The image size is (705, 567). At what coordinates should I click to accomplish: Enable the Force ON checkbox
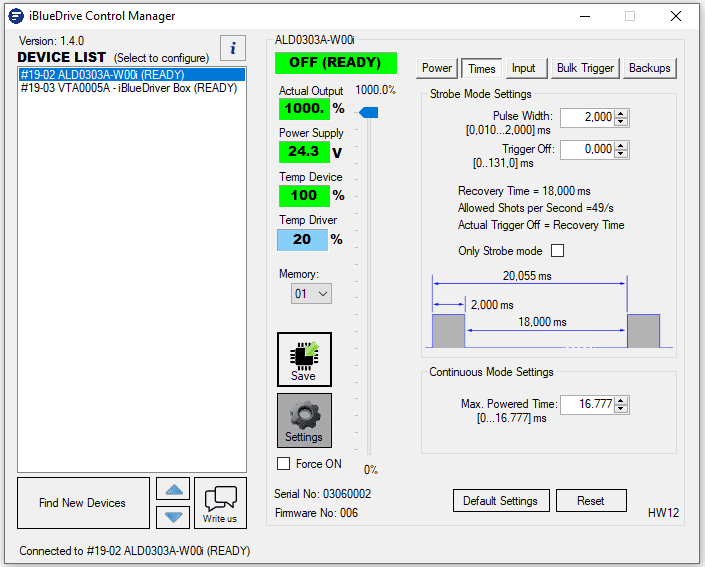tap(284, 464)
